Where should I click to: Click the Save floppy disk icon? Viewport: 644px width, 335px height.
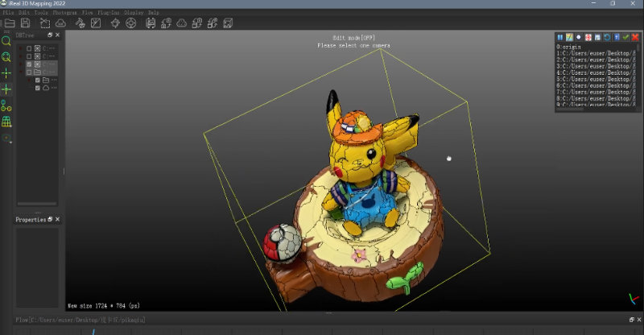coord(25,23)
